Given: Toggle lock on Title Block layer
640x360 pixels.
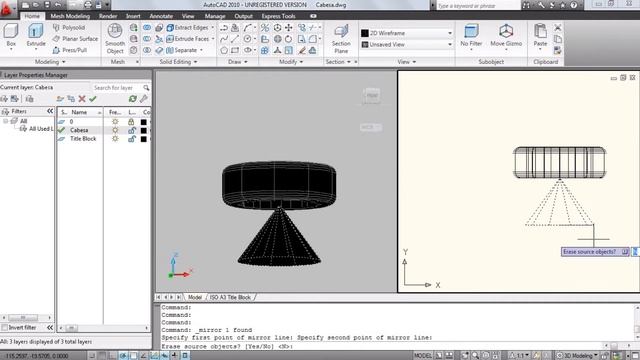Looking at the screenshot, I should click(131, 139).
